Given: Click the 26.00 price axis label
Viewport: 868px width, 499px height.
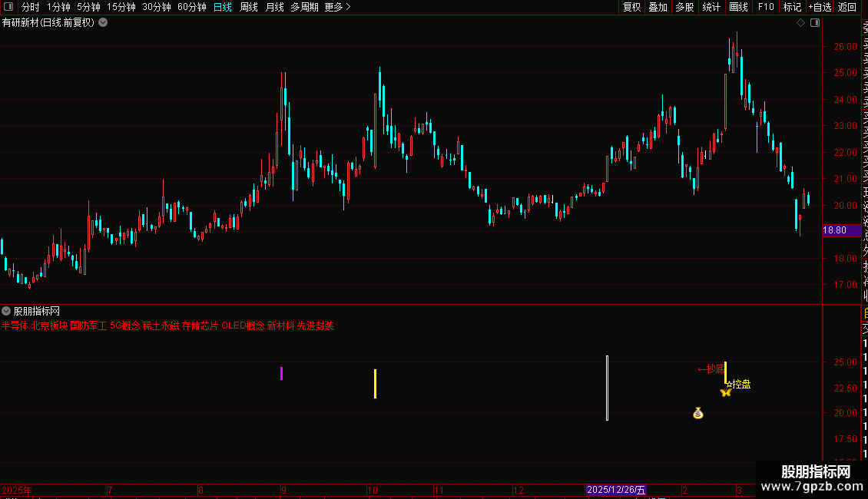Looking at the screenshot, I should pos(845,47).
